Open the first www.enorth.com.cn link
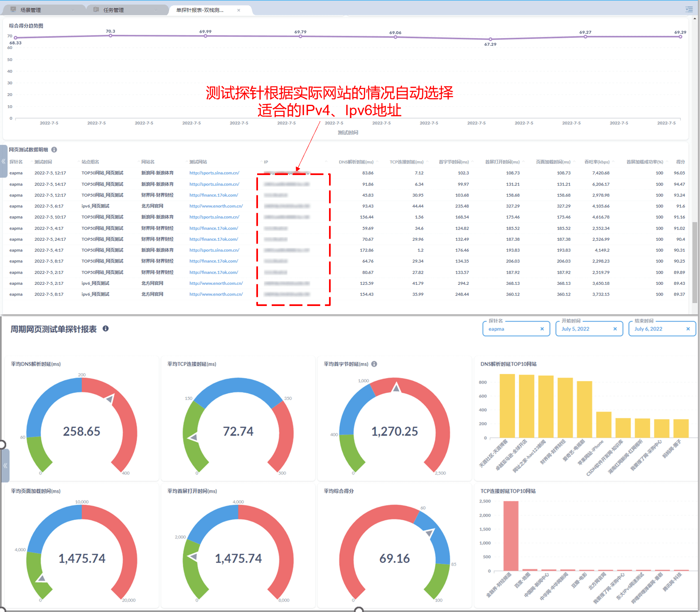 (216, 206)
